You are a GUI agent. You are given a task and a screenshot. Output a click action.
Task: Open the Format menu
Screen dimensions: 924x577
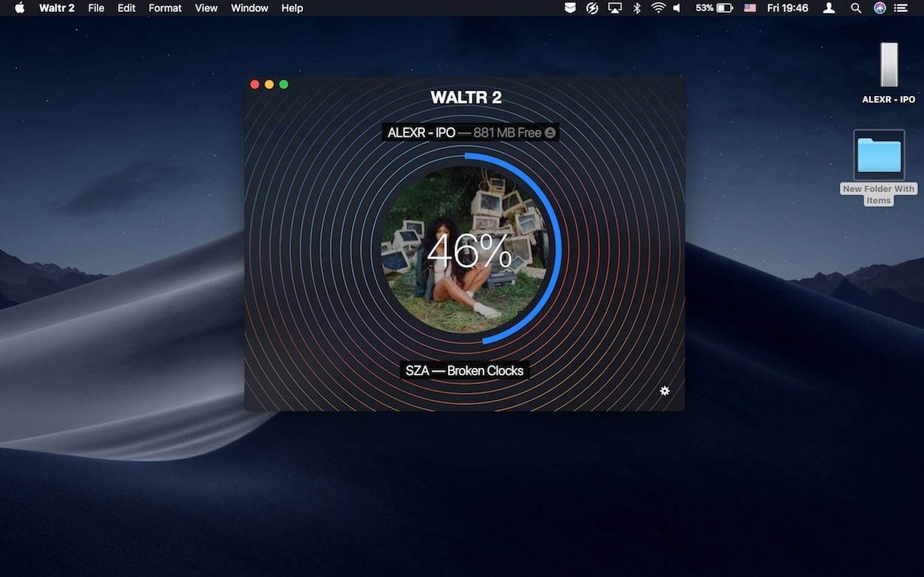point(165,8)
